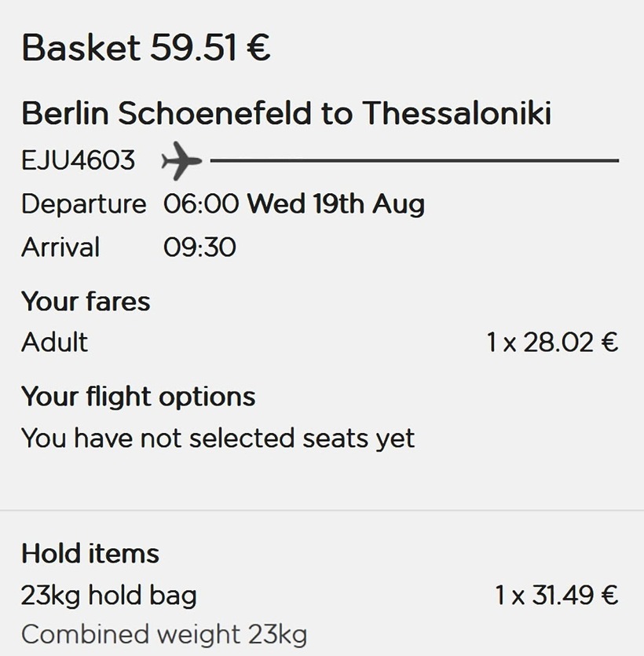This screenshot has height=656, width=644.
Task: Click the Wed 19th Aug date
Action: pos(335,204)
